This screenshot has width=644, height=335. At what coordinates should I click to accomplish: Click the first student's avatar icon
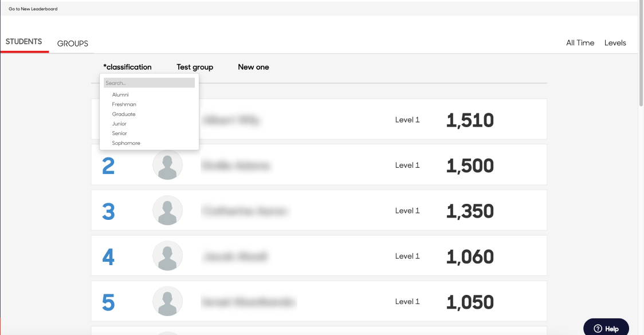click(x=167, y=119)
